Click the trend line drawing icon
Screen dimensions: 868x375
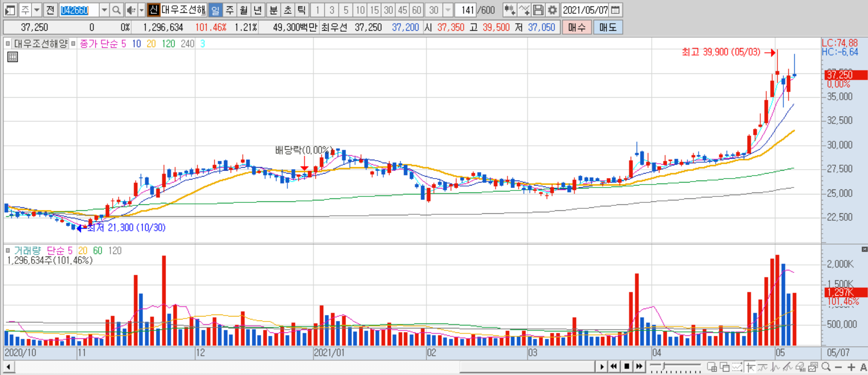point(762,367)
